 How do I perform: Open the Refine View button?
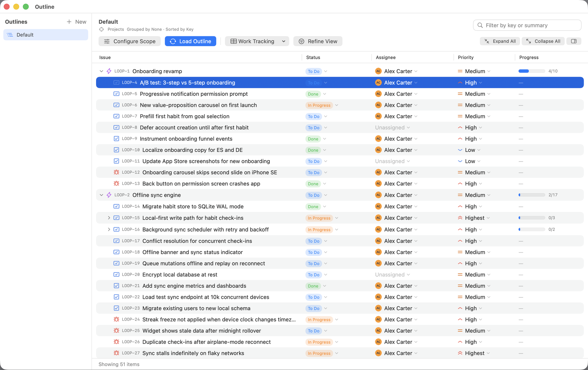(x=318, y=41)
